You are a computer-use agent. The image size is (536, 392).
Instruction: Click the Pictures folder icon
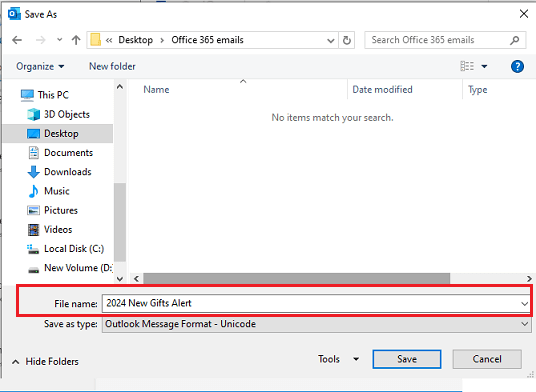[x=34, y=211]
